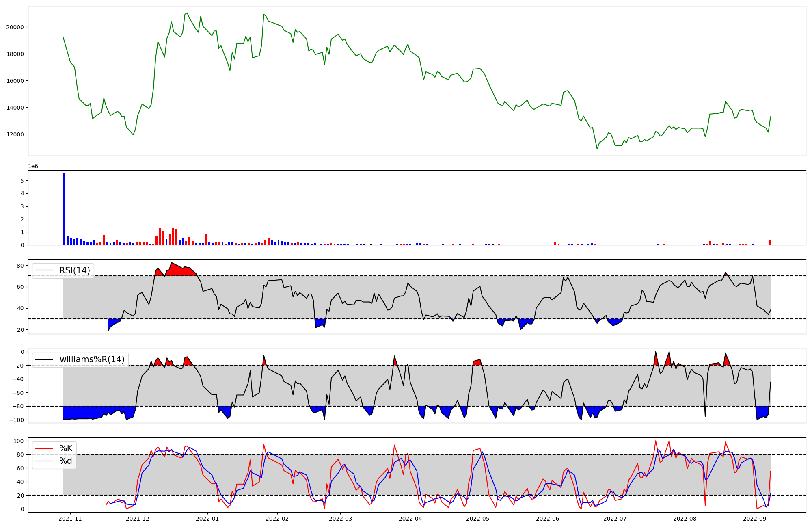Click the blue %d legend line sample
The height and width of the screenshot is (528, 812).
point(44,461)
